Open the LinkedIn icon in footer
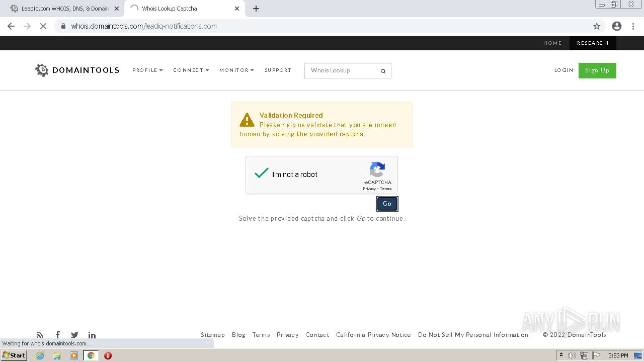Screen dimensions: 644x362 pyautogui.click(x=92, y=335)
